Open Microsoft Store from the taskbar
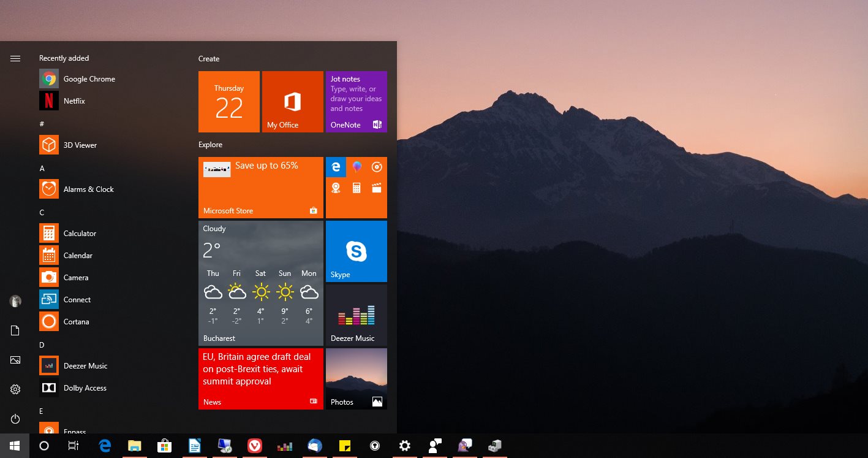The image size is (868, 458). (x=165, y=446)
